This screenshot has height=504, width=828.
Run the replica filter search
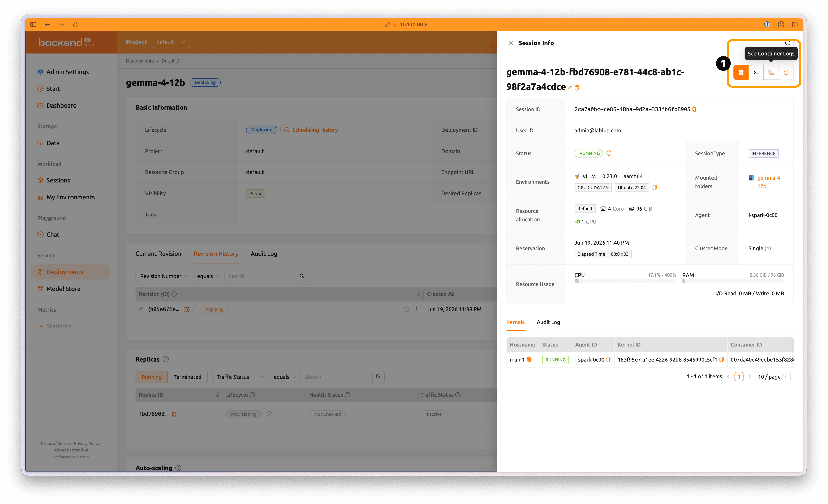(378, 377)
